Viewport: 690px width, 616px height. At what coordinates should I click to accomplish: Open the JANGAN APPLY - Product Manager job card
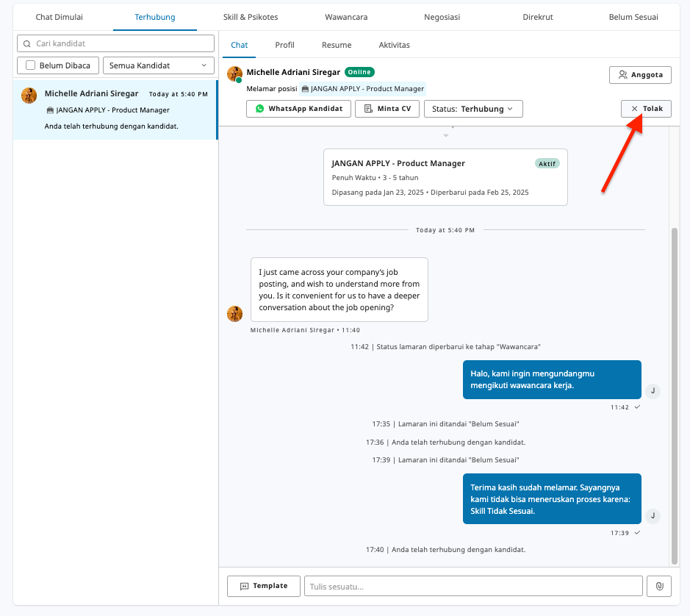[445, 177]
